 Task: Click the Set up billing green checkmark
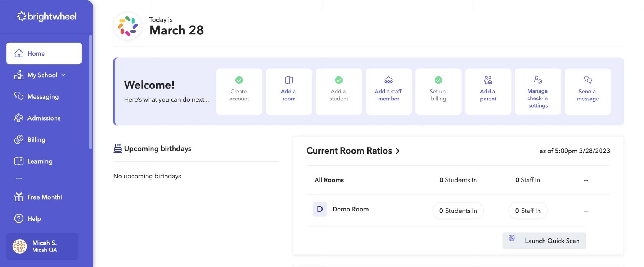point(438,80)
